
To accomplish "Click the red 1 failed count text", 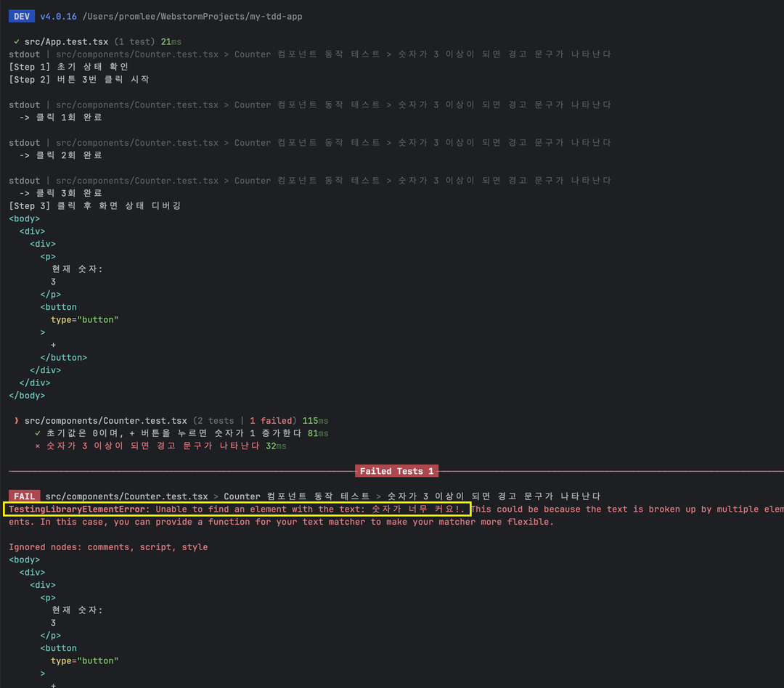I will click(x=272, y=421).
